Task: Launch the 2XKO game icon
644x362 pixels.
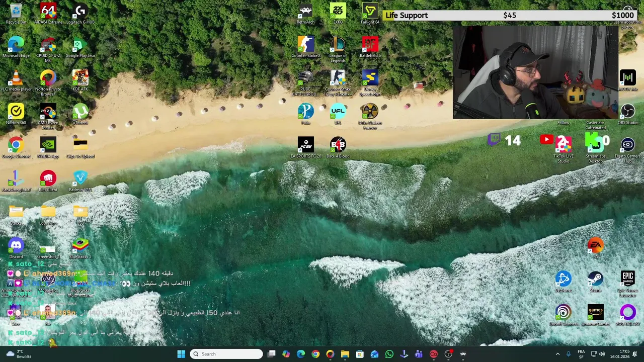Action: [x=338, y=14]
